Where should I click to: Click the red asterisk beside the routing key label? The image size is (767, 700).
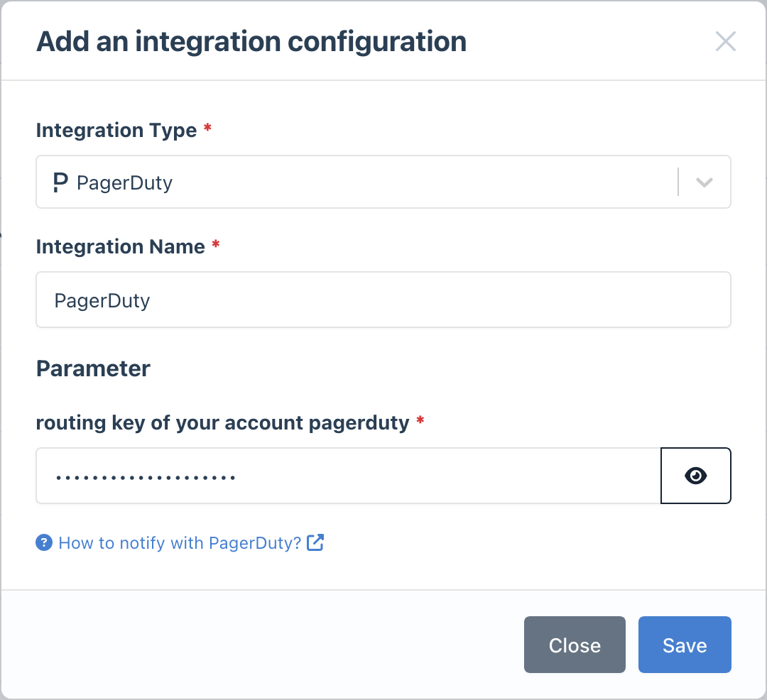point(419,421)
